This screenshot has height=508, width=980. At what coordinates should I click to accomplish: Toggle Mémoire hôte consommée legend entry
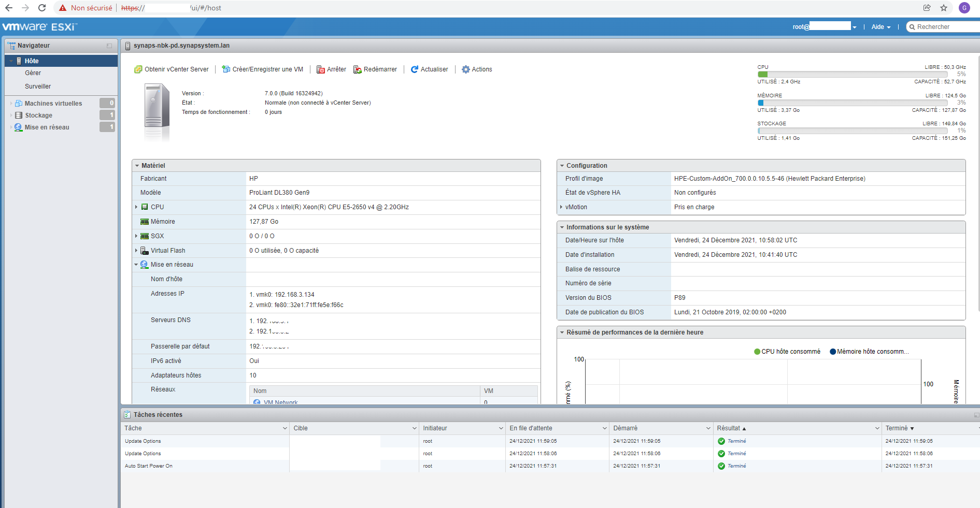pyautogui.click(x=870, y=352)
